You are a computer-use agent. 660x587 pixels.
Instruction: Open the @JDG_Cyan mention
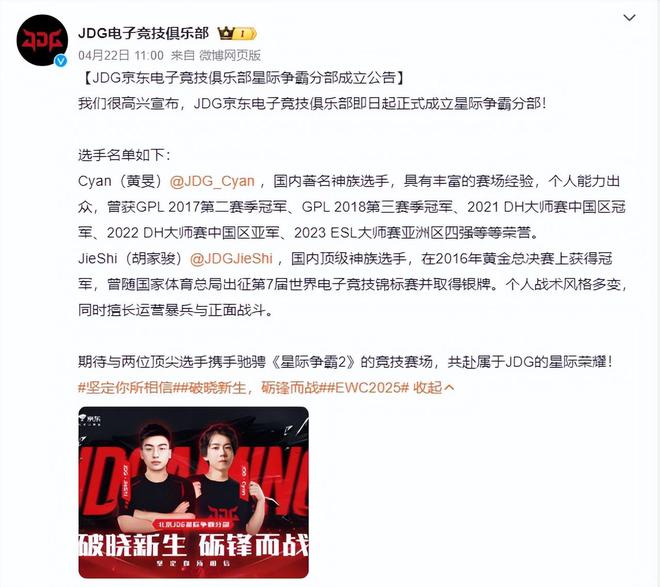coord(212,181)
